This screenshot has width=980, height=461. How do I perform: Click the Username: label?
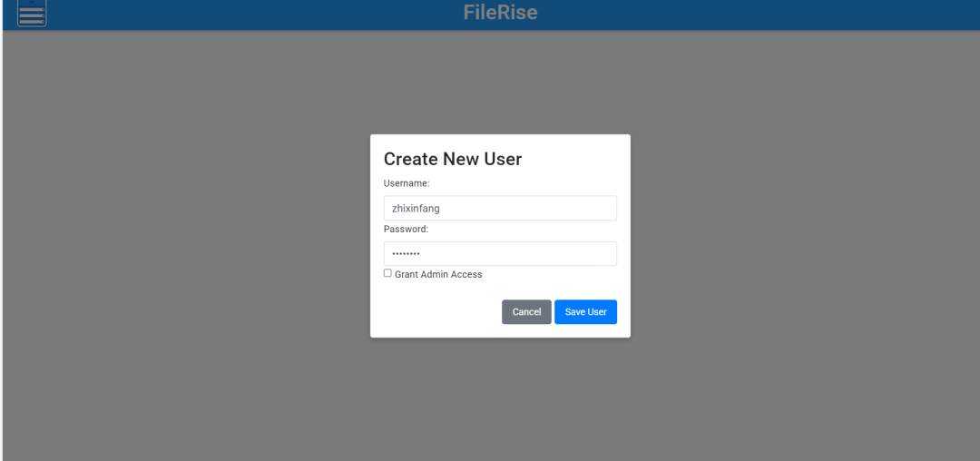pyautogui.click(x=407, y=183)
